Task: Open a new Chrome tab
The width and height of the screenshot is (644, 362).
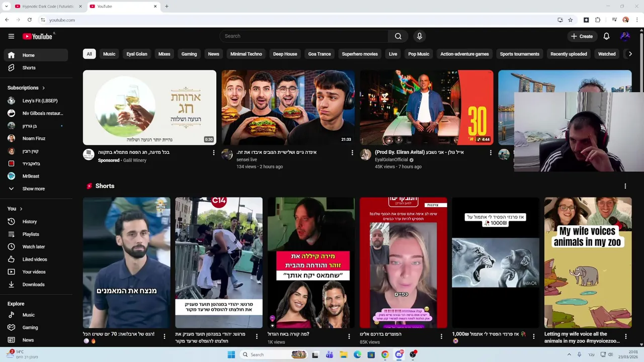Action: (167, 7)
